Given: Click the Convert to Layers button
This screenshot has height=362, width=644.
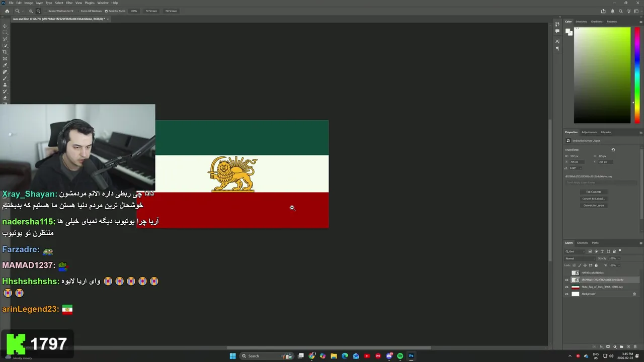Looking at the screenshot, I should tap(594, 205).
